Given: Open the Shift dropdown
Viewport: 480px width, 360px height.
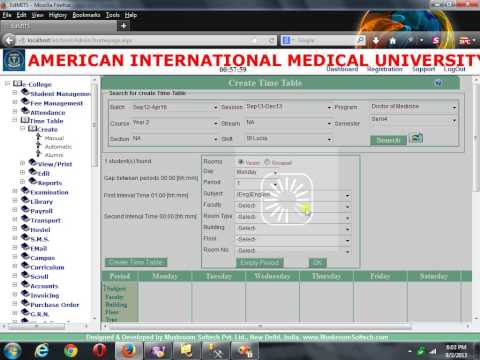Looking at the screenshot, I should 289,139.
